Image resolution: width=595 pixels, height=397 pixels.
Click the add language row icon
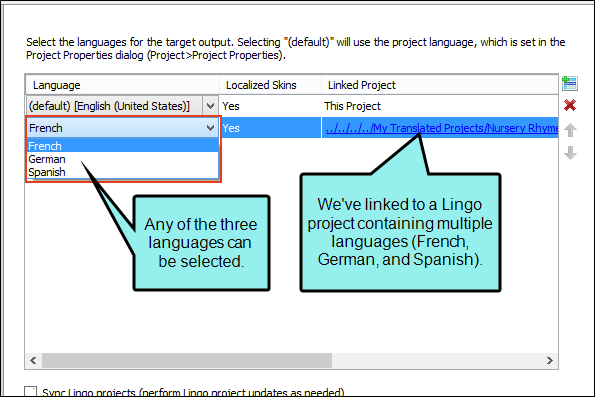click(x=570, y=83)
